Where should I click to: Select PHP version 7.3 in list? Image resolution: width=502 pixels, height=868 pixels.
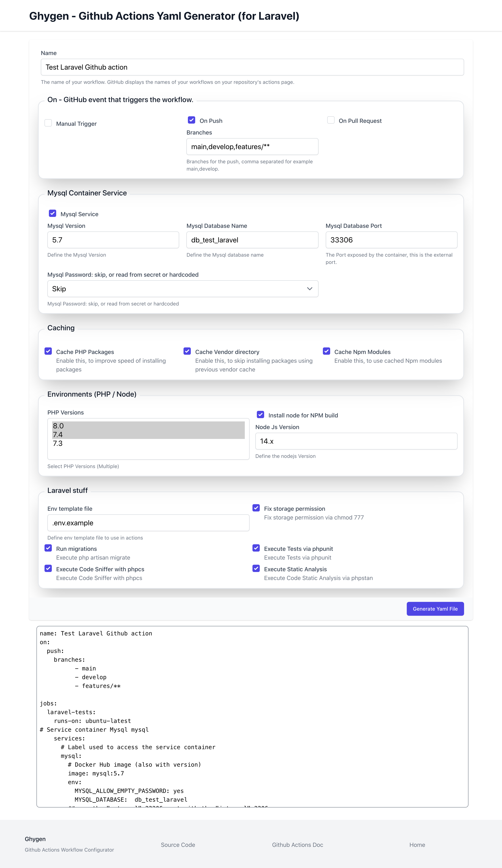[x=58, y=443]
